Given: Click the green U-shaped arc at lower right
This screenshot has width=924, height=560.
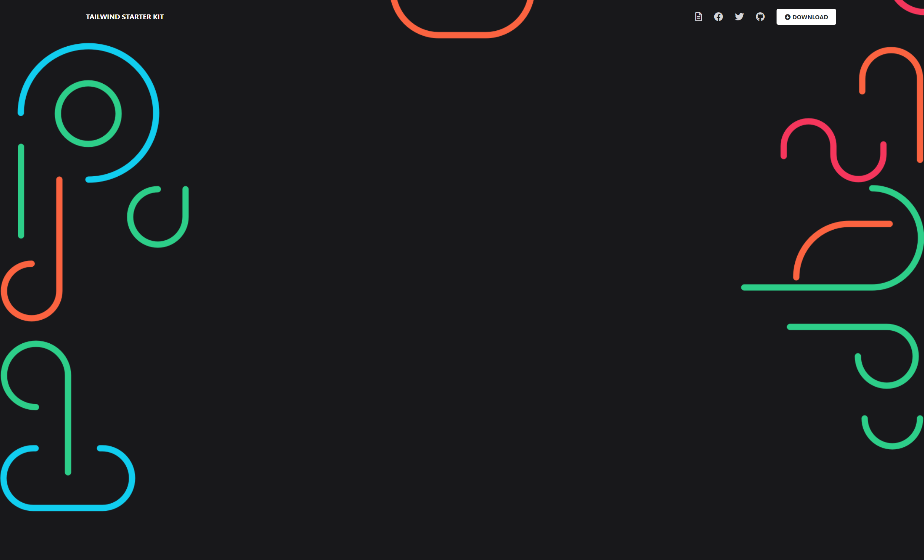Looking at the screenshot, I should [x=893, y=432].
